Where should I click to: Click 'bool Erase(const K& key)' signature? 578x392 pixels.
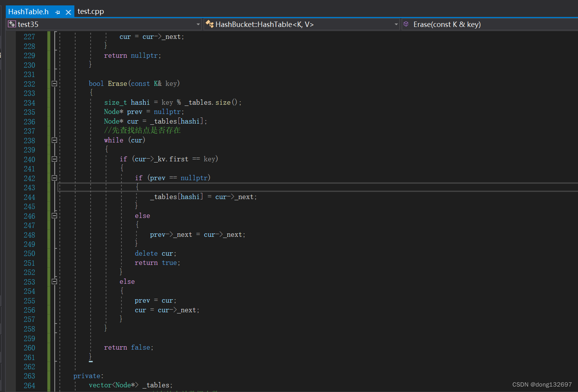tap(134, 84)
